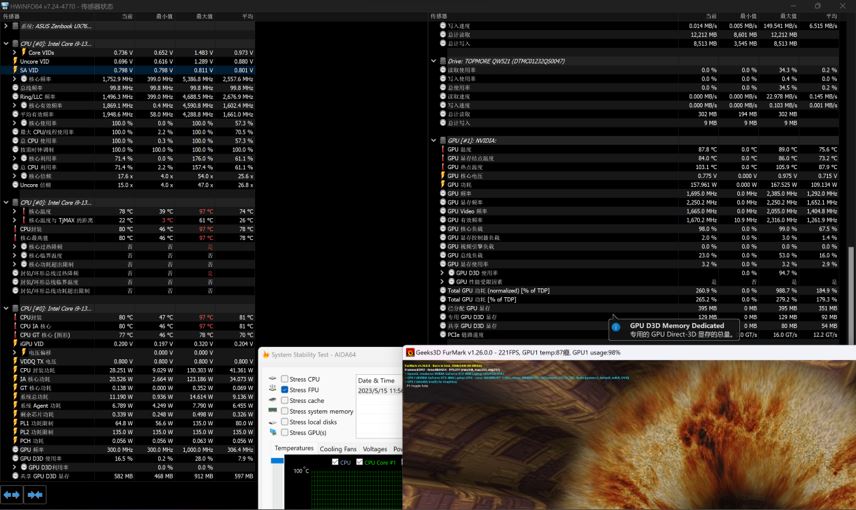Screen dimensions: 856x510
Task: Open the Cooling Fans tab
Action: (x=338, y=449)
